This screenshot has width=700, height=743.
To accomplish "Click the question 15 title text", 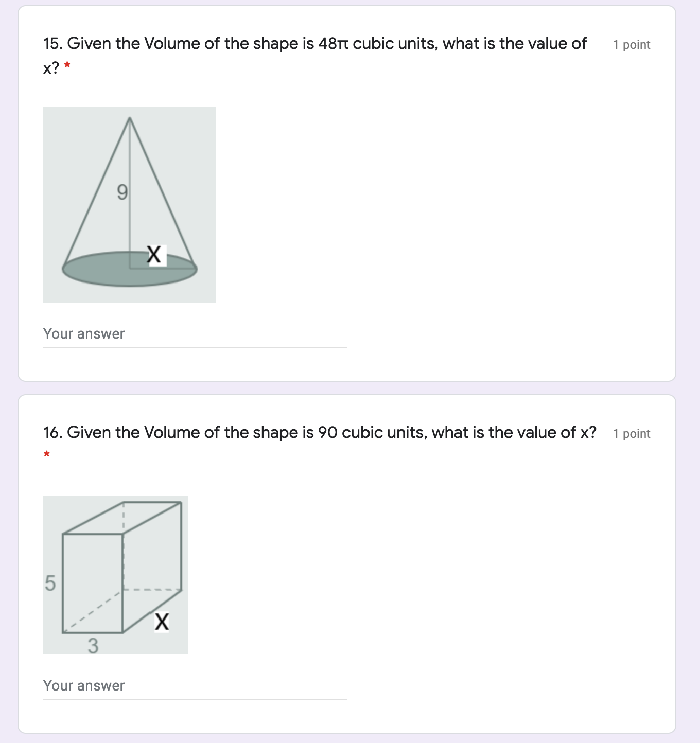I will [x=314, y=44].
